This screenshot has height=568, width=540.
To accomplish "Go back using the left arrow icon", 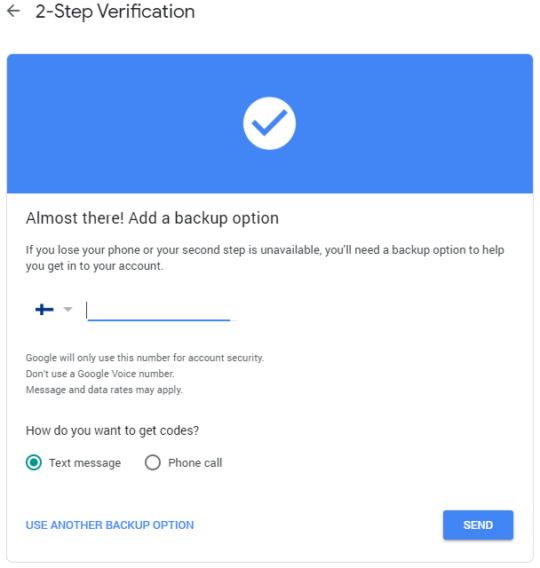I will coord(14,11).
